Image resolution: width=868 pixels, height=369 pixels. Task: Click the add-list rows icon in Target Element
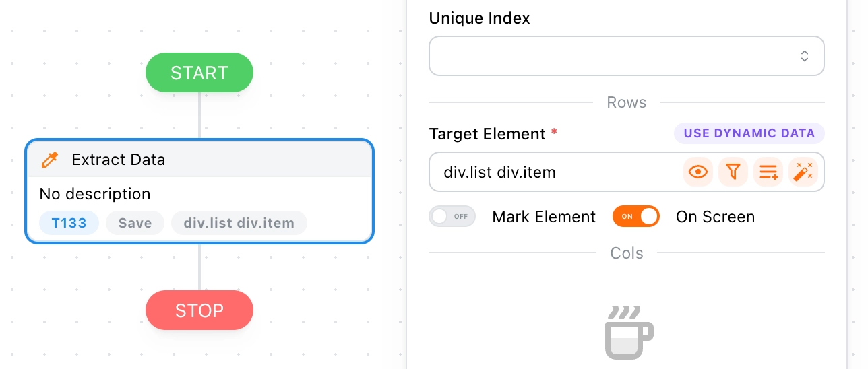(768, 172)
